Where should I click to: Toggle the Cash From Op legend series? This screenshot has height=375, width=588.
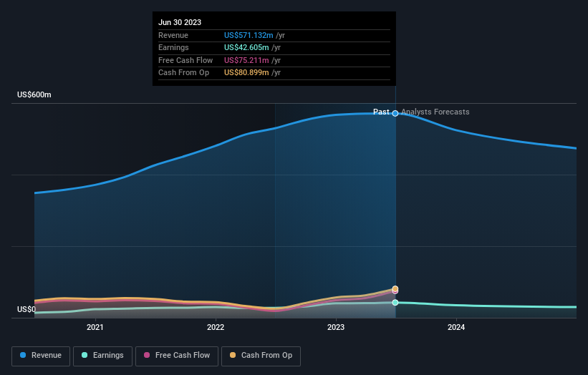261,356
